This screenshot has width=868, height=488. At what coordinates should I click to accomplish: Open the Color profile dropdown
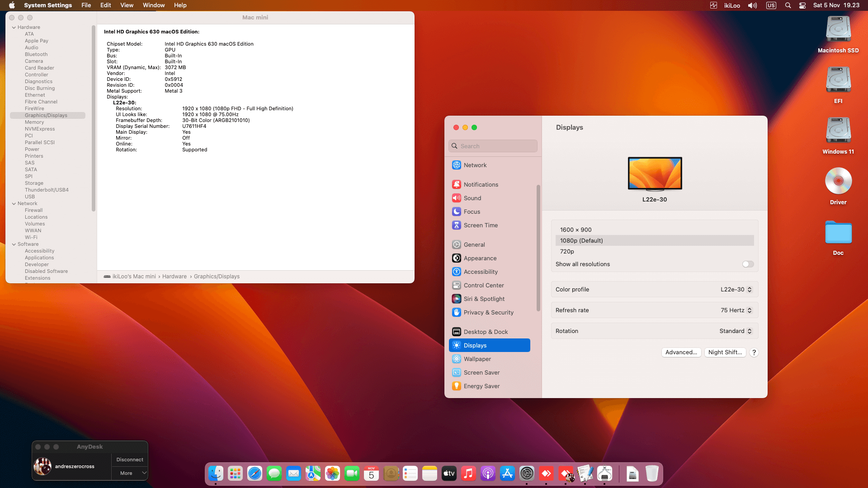tap(736, 290)
